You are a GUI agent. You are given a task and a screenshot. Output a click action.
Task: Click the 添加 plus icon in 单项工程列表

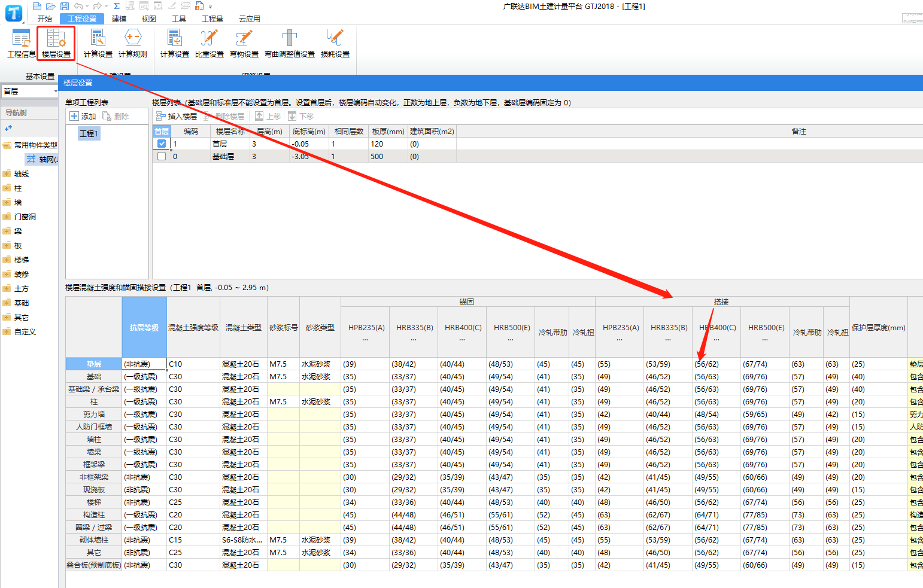click(x=74, y=116)
